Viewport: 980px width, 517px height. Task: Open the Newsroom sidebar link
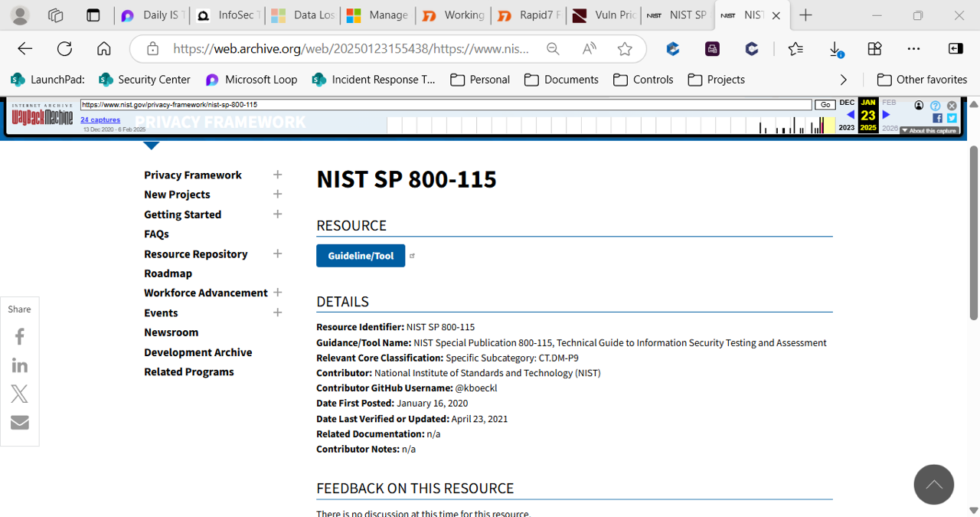pyautogui.click(x=171, y=332)
